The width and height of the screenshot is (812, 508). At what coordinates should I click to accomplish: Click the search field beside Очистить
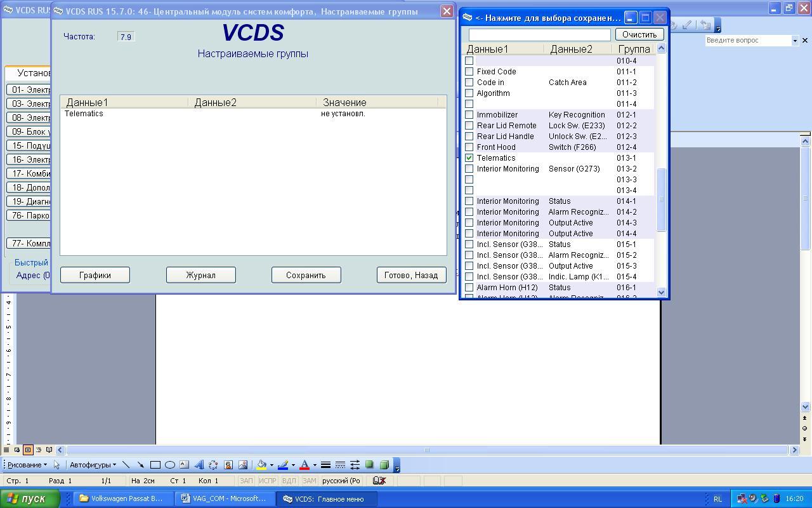point(539,34)
